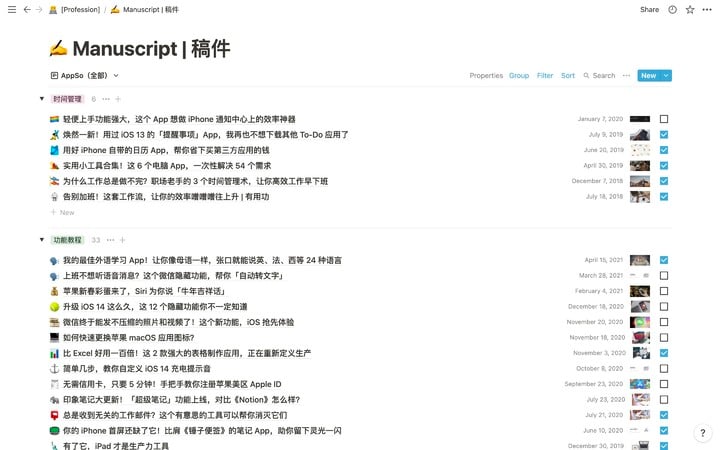720x450 pixels.
Task: Open the Properties menu
Action: pos(486,76)
